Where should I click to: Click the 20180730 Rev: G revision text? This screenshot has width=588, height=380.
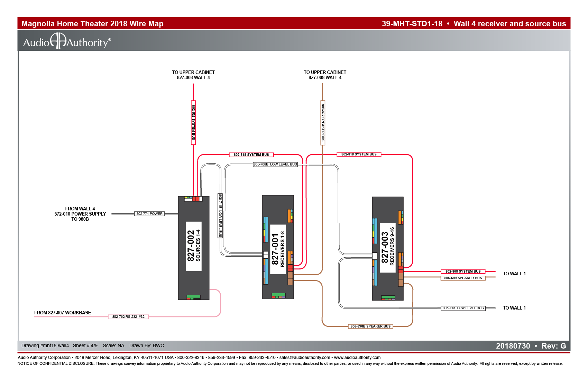[531, 346]
